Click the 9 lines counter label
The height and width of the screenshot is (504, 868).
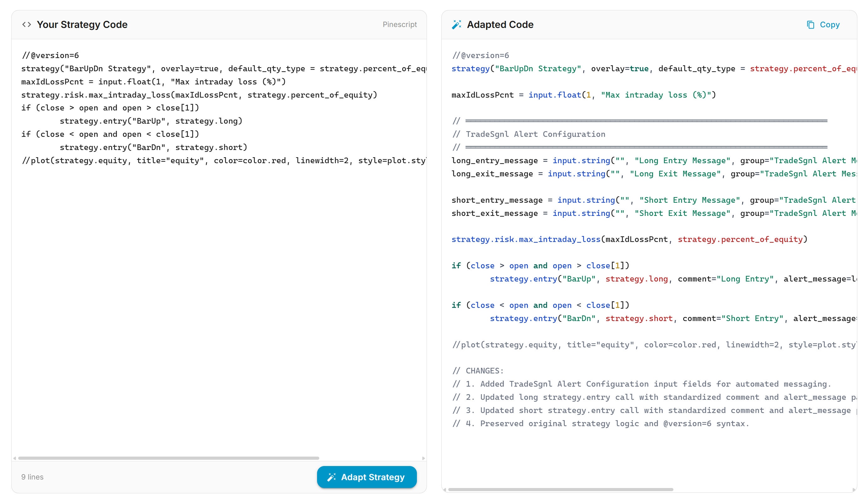click(32, 477)
